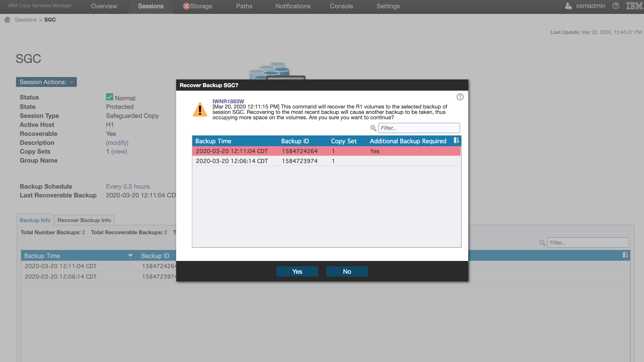644x362 pixels.
Task: Click the Last Recoverable Backup value
Action: tap(141, 195)
